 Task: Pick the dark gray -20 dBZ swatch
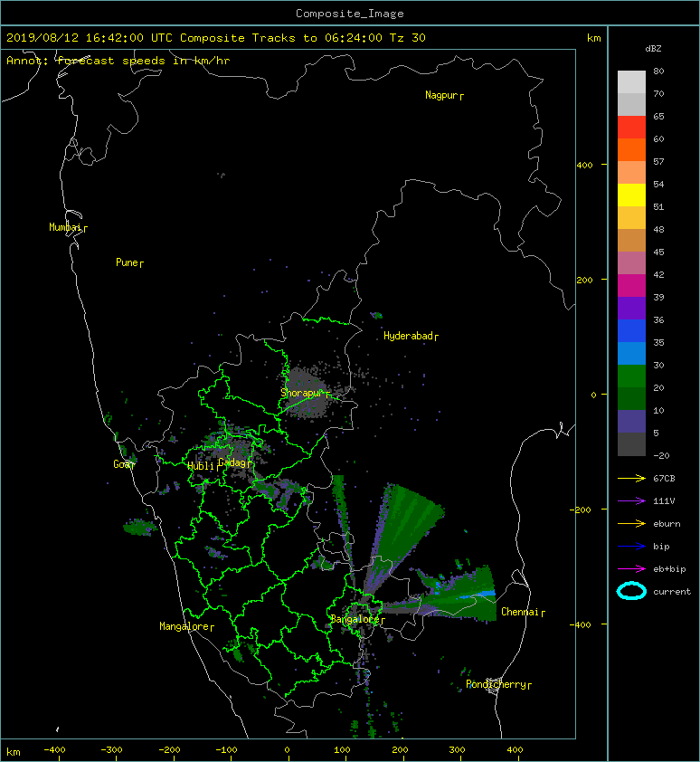coord(631,444)
